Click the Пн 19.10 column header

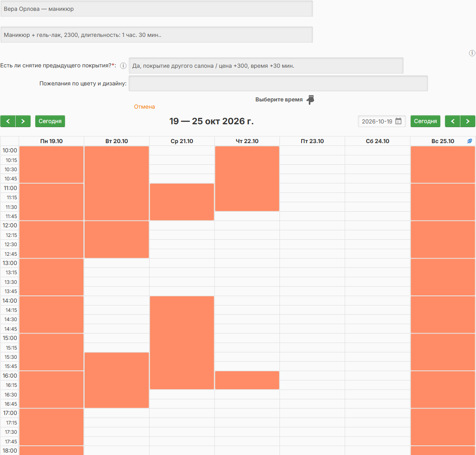pyautogui.click(x=51, y=141)
